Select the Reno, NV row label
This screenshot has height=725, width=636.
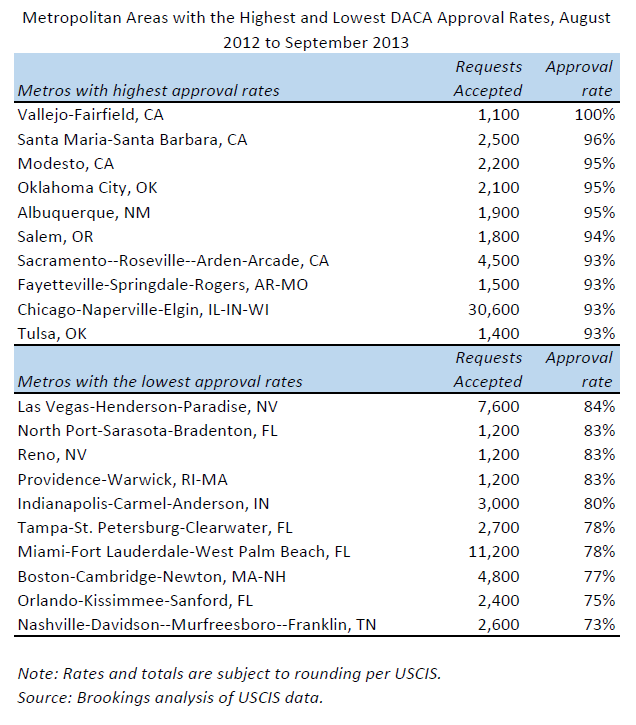(54, 454)
